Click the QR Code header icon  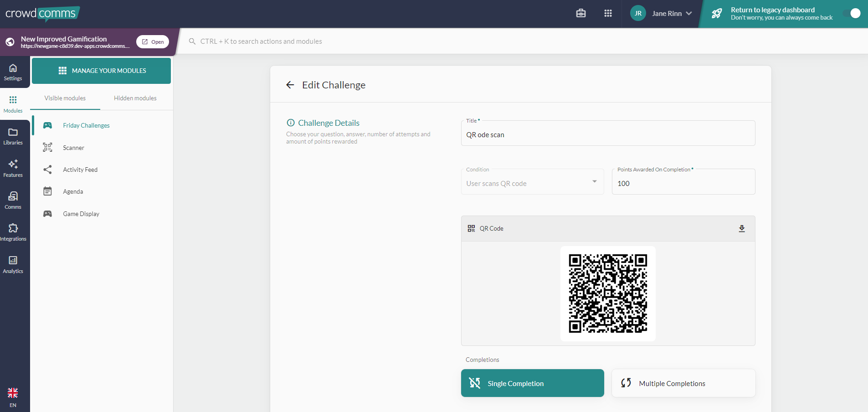click(471, 228)
